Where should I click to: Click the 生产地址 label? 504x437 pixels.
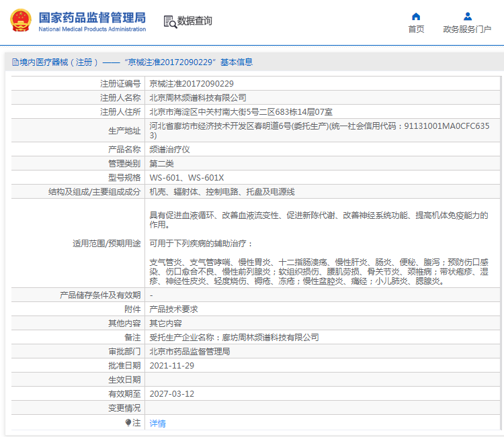[x=124, y=131]
